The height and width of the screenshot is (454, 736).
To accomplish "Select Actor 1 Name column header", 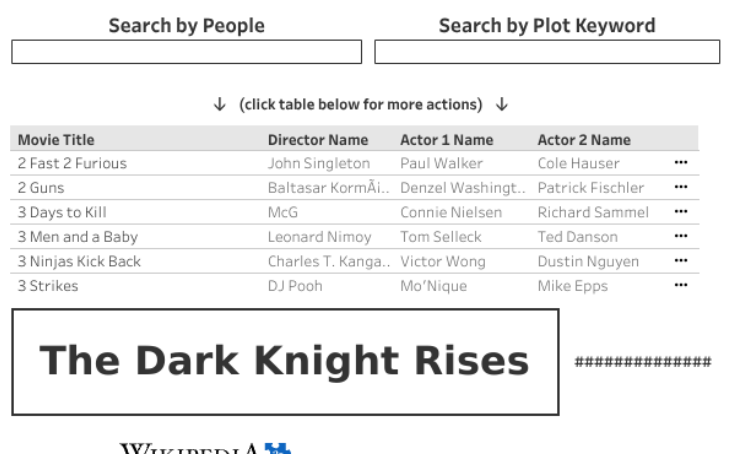I will click(x=447, y=140).
